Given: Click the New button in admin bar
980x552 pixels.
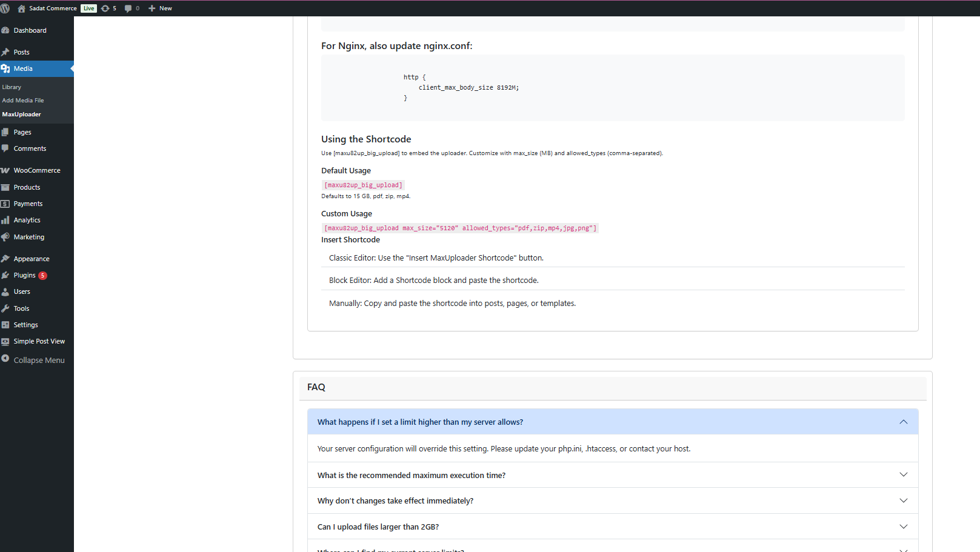Looking at the screenshot, I should click(161, 8).
